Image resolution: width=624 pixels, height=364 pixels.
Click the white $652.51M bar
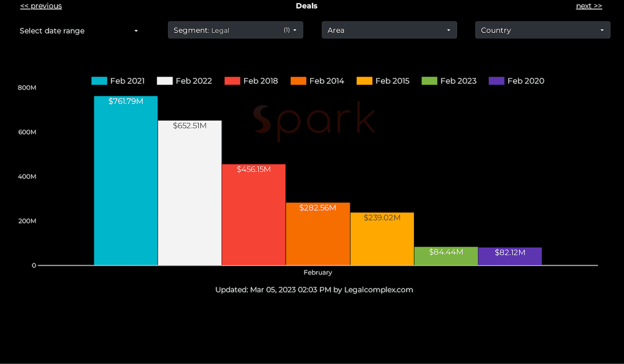click(190, 193)
